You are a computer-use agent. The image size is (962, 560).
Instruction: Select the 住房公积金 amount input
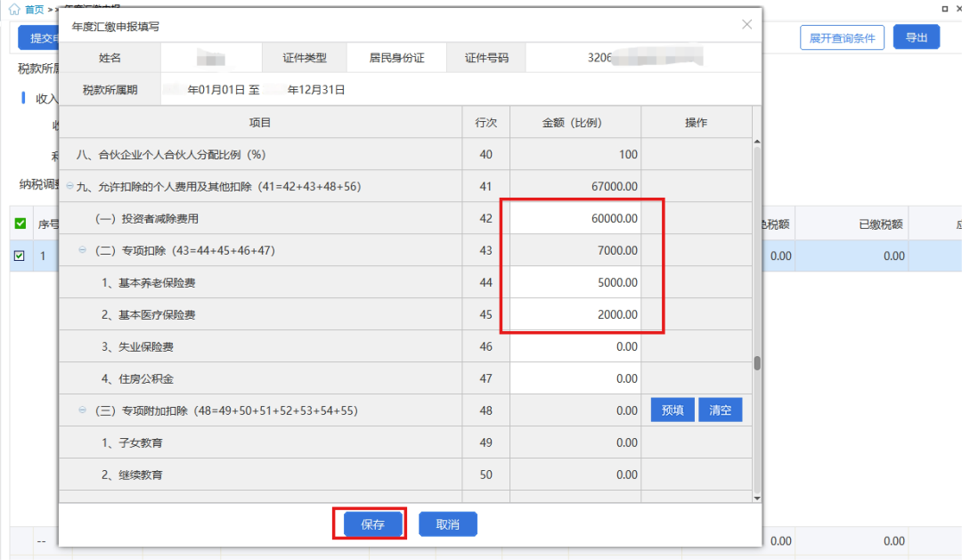[x=572, y=379]
